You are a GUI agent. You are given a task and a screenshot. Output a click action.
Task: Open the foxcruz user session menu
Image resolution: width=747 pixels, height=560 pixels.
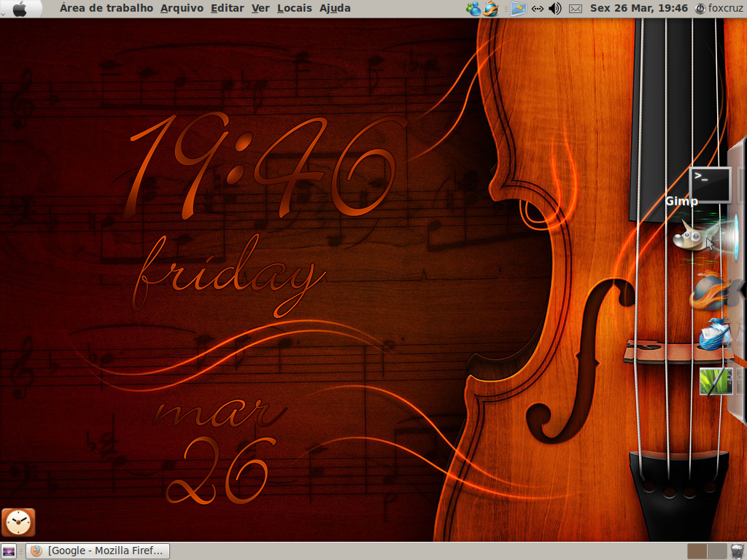point(719,8)
